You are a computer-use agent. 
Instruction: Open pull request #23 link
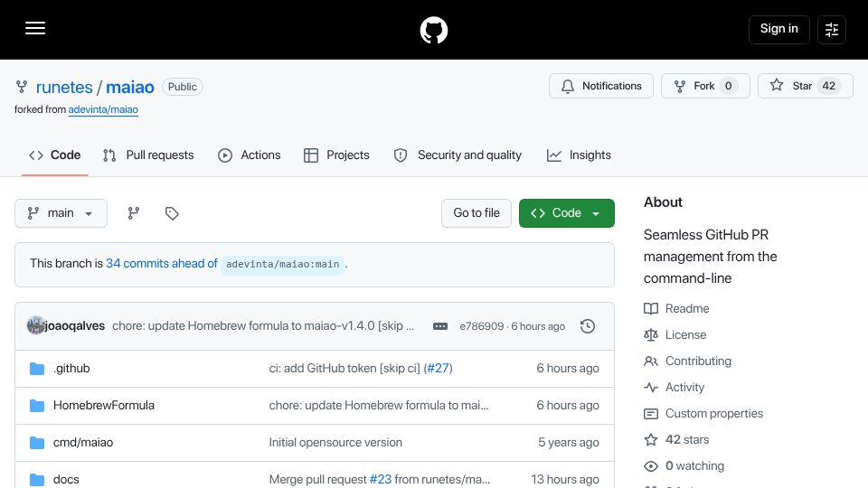tap(381, 480)
